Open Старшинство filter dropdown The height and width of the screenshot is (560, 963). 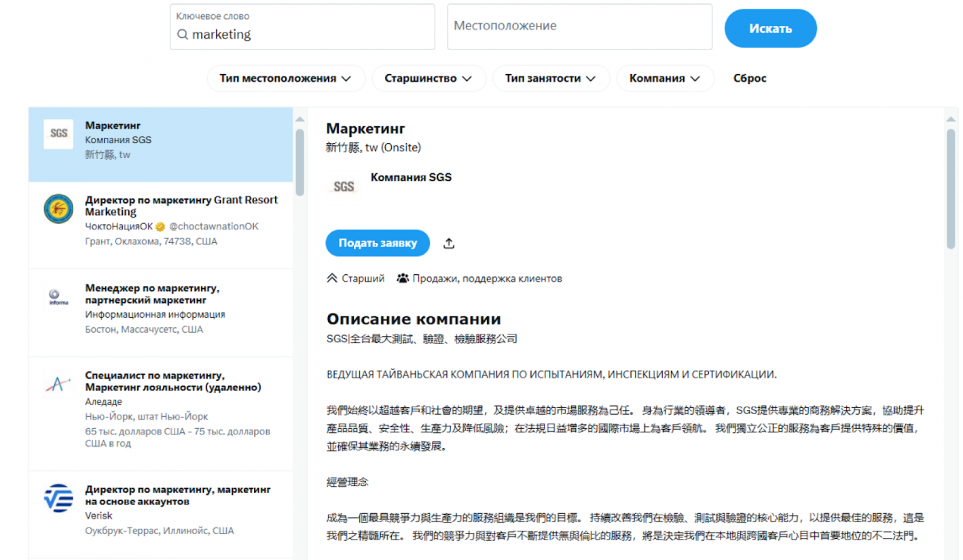[x=429, y=78]
